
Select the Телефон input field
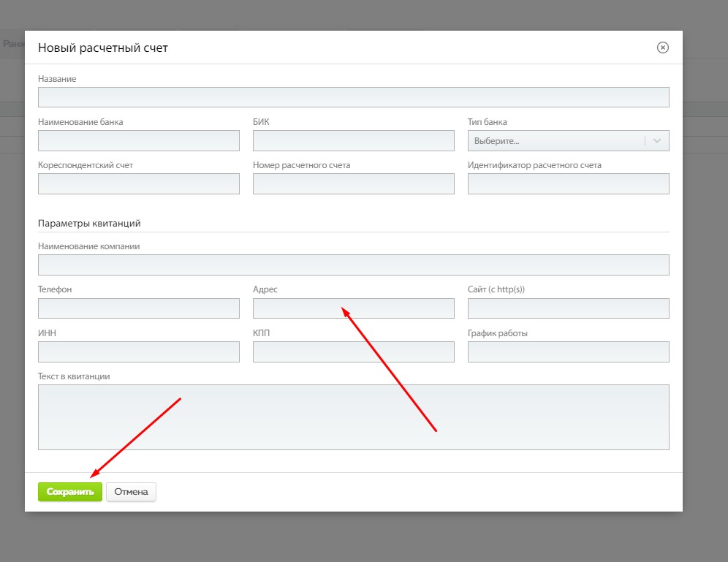(x=139, y=308)
